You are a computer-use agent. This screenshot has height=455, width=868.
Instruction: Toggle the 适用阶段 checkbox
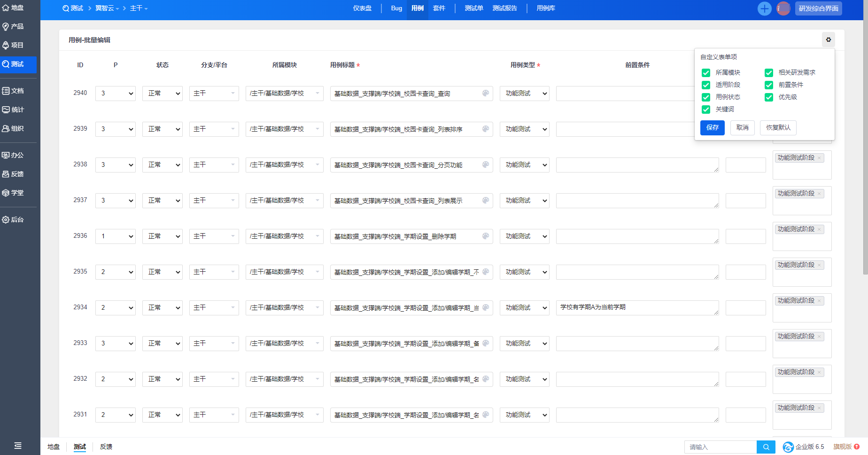pos(706,85)
